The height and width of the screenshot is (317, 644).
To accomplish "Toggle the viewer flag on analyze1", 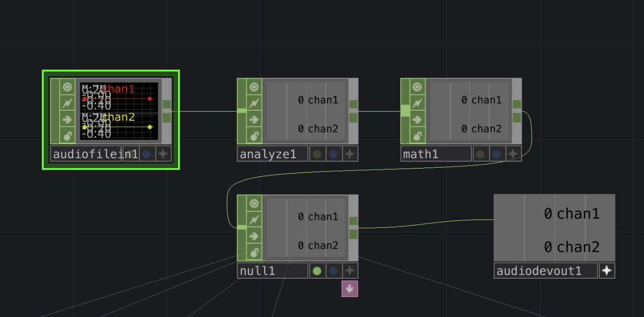I will pyautogui.click(x=254, y=87).
